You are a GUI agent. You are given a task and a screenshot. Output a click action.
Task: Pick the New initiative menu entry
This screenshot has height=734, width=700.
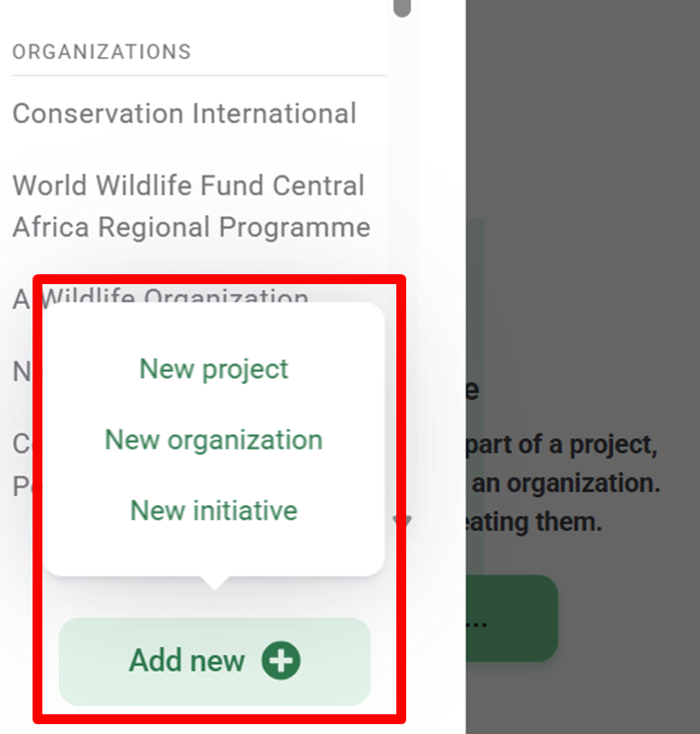(214, 511)
